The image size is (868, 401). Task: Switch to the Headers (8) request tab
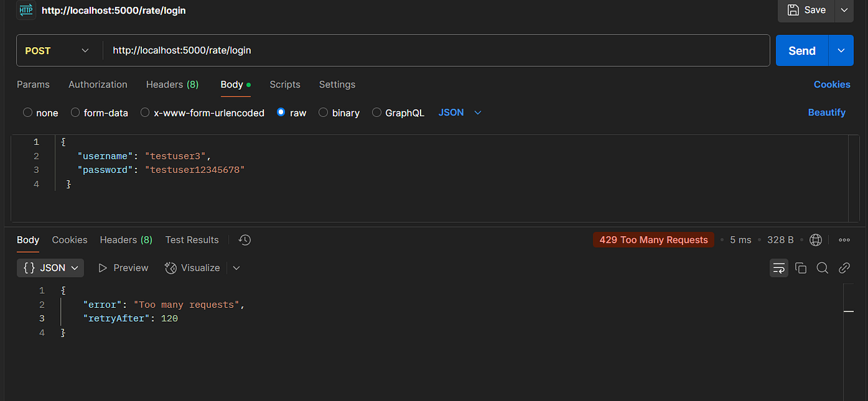coord(172,84)
